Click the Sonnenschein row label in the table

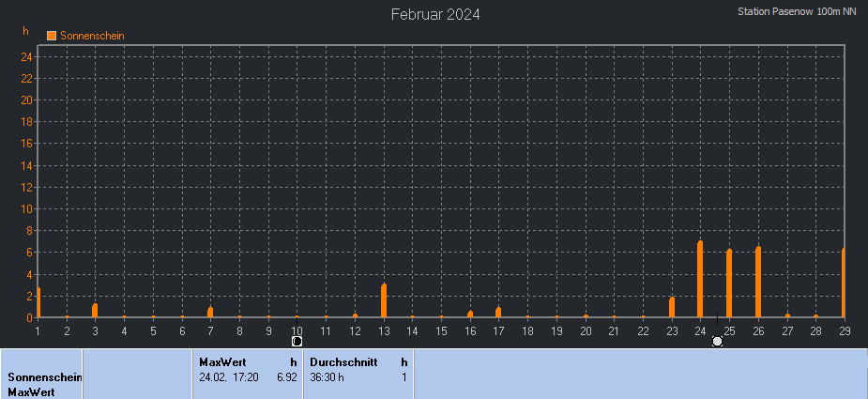(45, 377)
